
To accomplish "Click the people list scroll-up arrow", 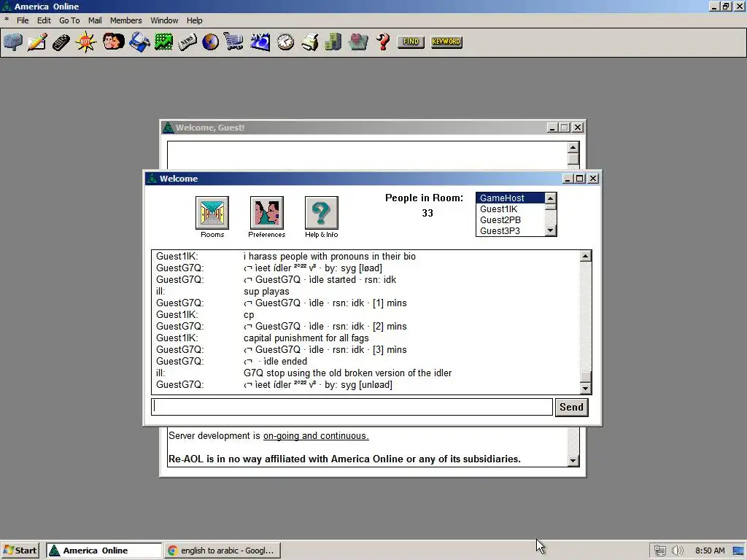I will click(x=550, y=198).
